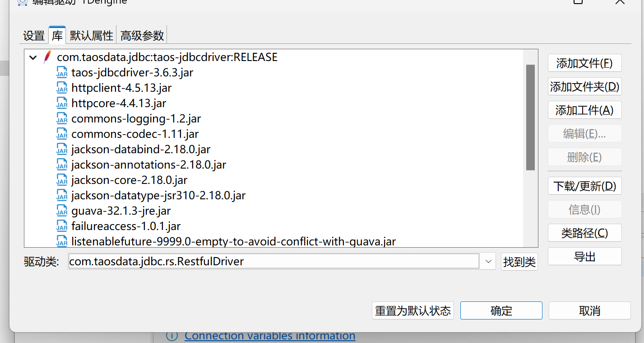Screen dimensions: 644x343
Task: Select commons-codec-1.11.jar entry
Action: coord(135,134)
